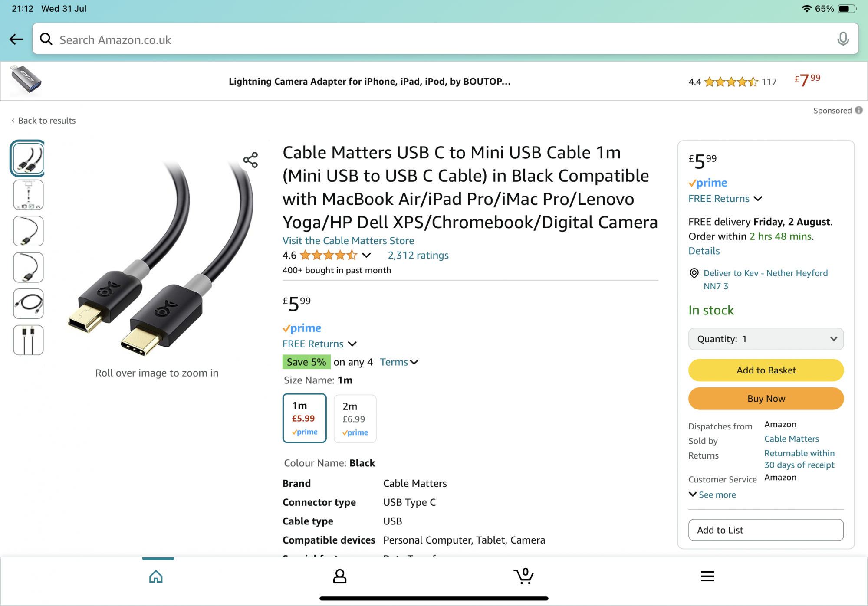Open the account profile icon
This screenshot has height=606, width=868.
click(x=339, y=577)
